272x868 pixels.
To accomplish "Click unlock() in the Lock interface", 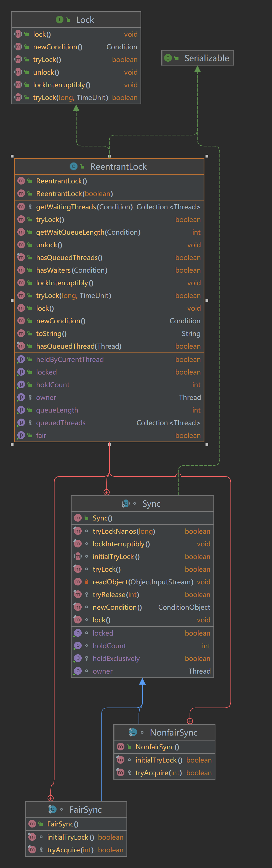I will (46, 72).
